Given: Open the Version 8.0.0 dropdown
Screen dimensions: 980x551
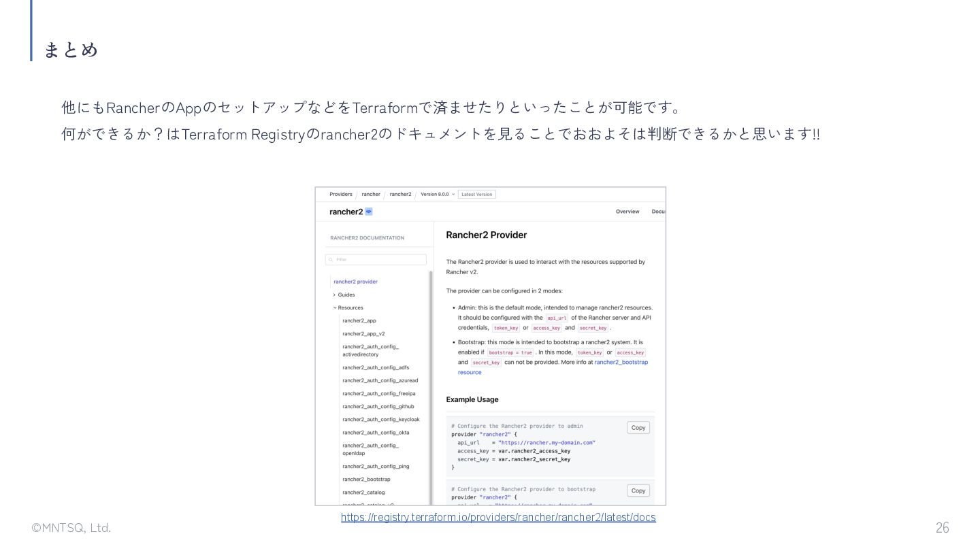Looking at the screenshot, I should click(438, 195).
